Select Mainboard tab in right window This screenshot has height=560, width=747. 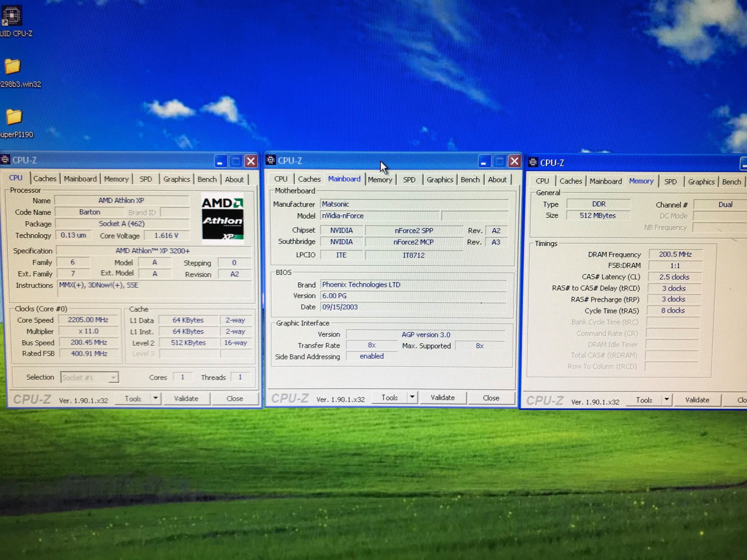point(605,181)
